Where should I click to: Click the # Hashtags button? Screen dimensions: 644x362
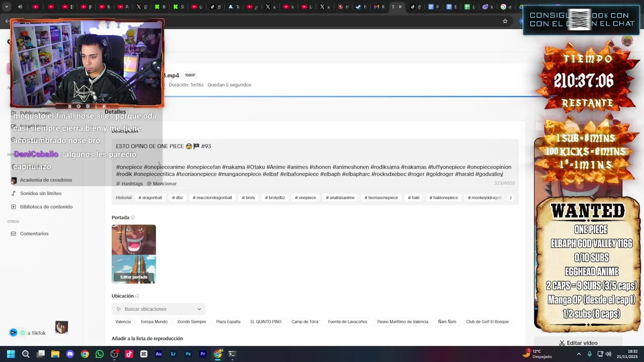[x=129, y=184]
